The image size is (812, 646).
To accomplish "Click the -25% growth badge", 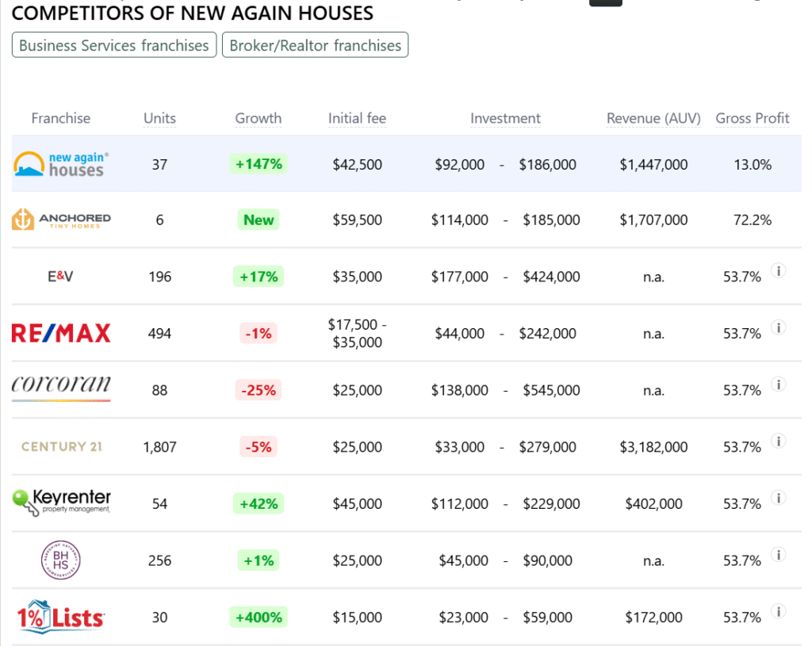I will (x=259, y=390).
